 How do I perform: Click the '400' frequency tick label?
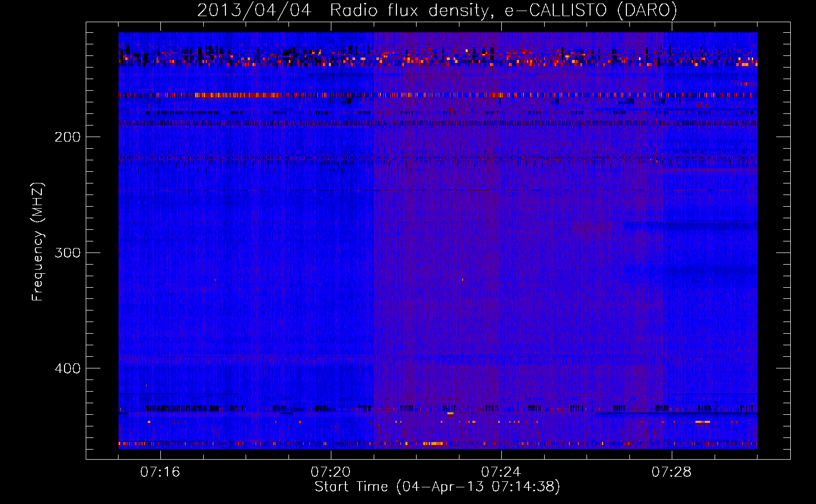68,368
